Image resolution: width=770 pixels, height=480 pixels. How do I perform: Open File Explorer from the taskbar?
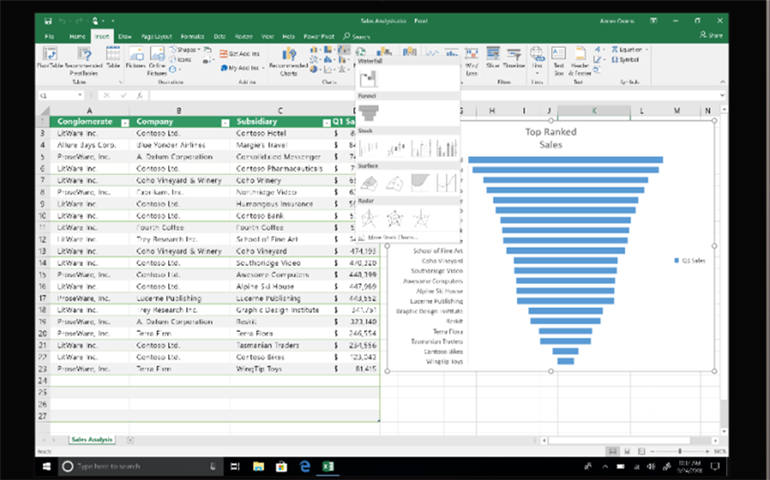258,466
